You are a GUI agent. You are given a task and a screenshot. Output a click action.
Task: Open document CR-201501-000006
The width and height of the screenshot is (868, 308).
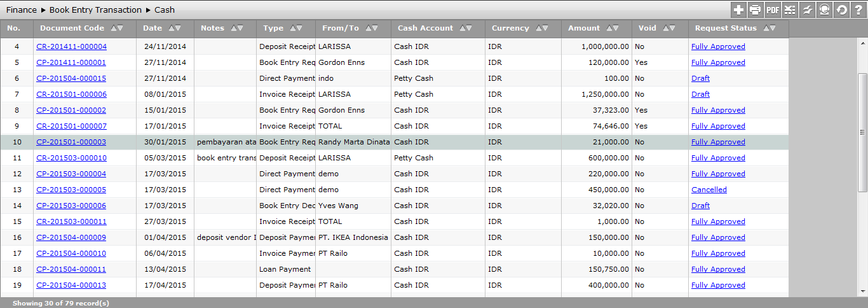(x=72, y=94)
